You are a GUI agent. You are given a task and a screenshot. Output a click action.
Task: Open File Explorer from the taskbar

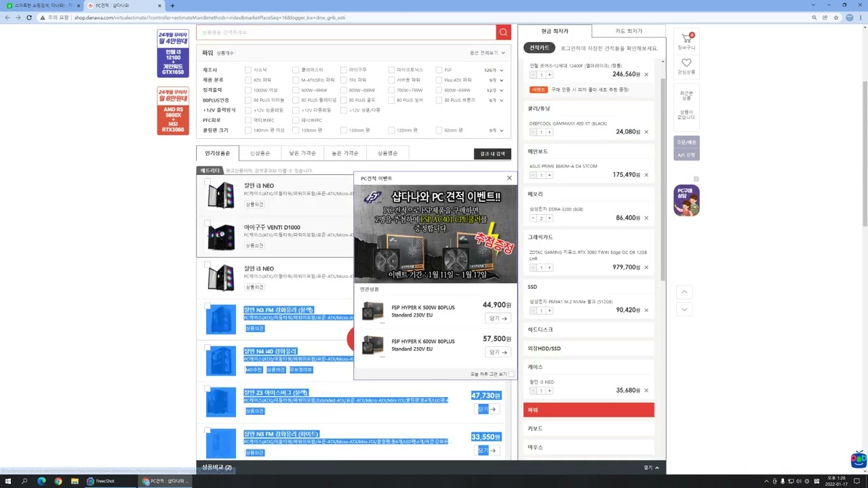coord(75,481)
